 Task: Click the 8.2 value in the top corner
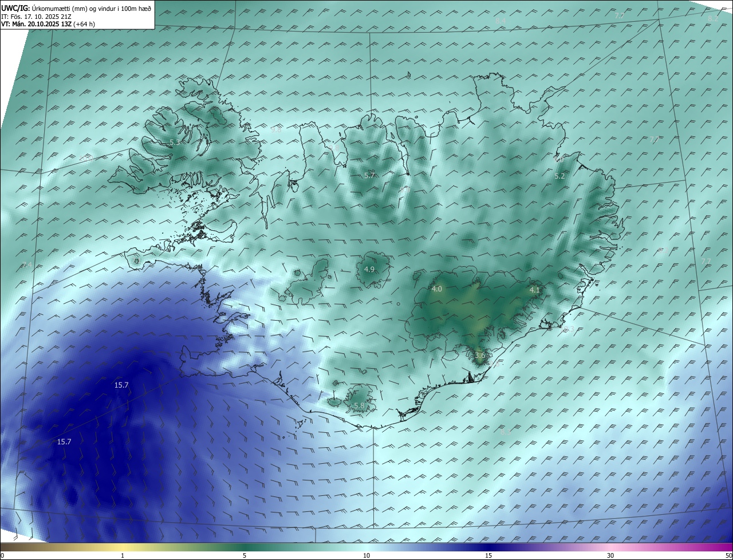[x=713, y=19]
